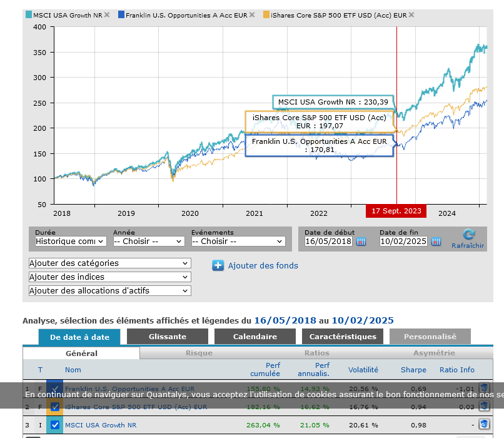Expand Ajouter des catégories dropdown
This screenshot has width=504, height=438.
click(110, 263)
